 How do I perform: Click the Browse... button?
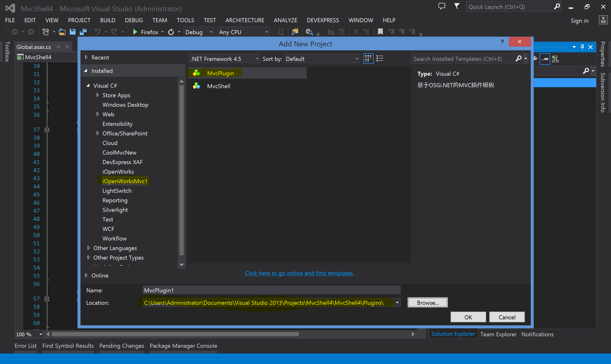click(427, 303)
